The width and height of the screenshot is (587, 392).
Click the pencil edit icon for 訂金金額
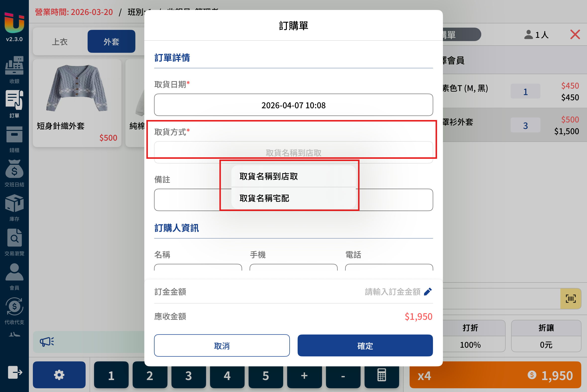coord(427,292)
